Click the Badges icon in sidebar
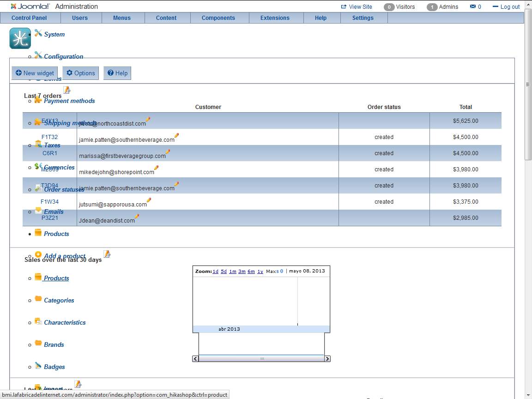 [38, 366]
